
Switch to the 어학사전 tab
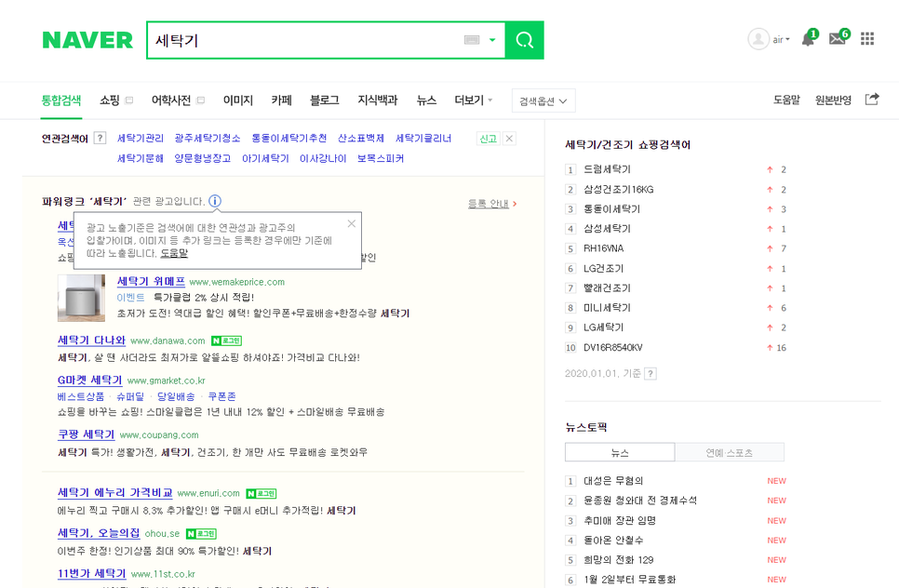(171, 100)
